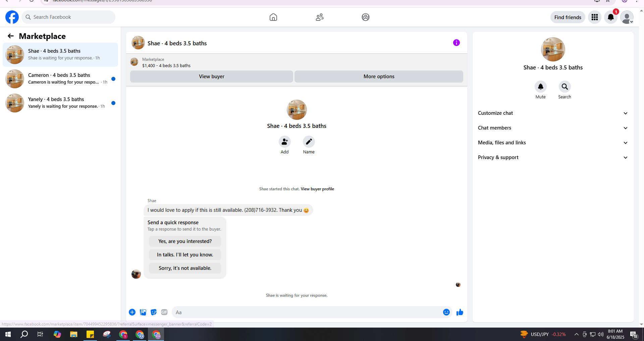
Task: Open more actions plus icon in composer
Action: pos(132,312)
